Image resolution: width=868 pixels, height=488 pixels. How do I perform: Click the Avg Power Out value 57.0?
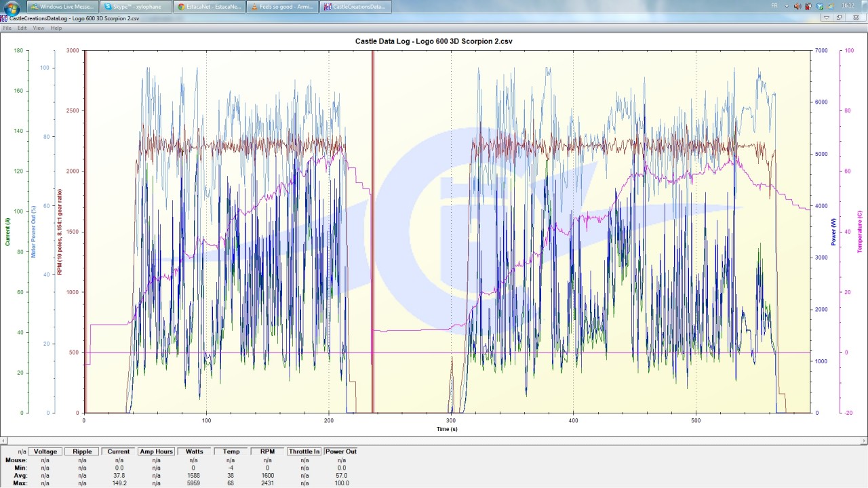click(x=340, y=475)
